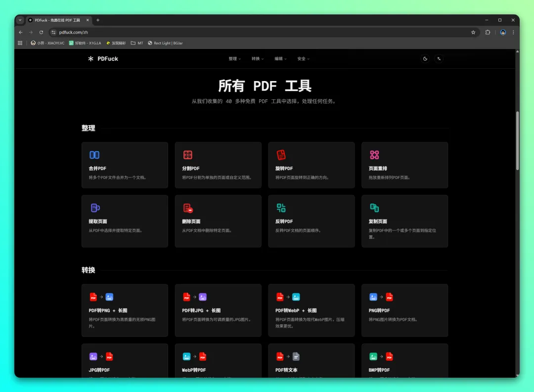Open the bookmarks apps grid icon
Image resolution: width=534 pixels, height=392 pixels.
[x=20, y=43]
